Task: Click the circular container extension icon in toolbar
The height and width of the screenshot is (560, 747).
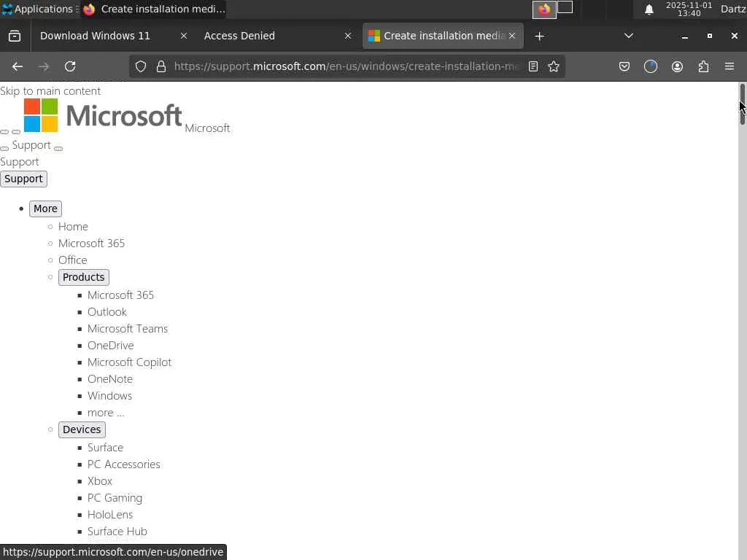Action: click(650, 66)
